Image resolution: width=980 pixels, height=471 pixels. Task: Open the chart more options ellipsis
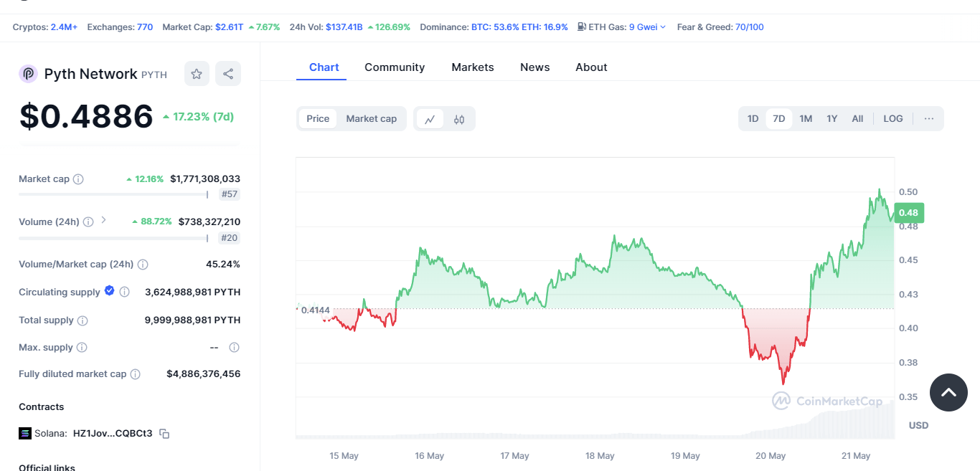929,118
